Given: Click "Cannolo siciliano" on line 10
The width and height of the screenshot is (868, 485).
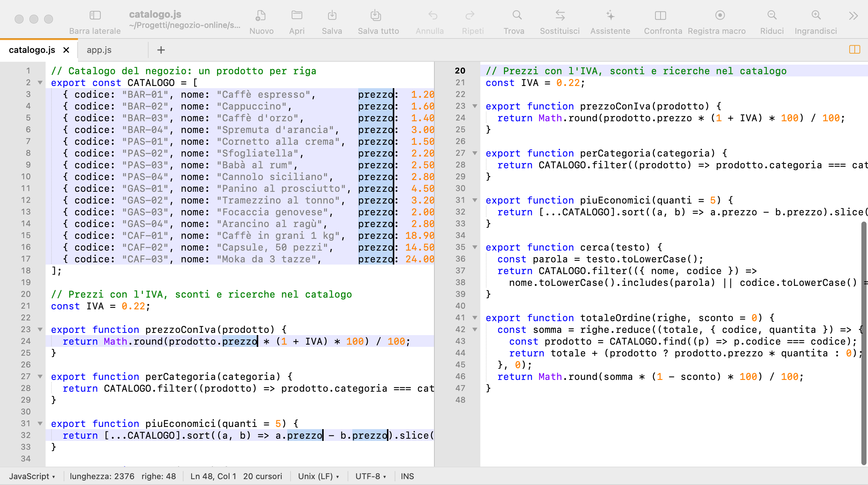Looking at the screenshot, I should [272, 177].
